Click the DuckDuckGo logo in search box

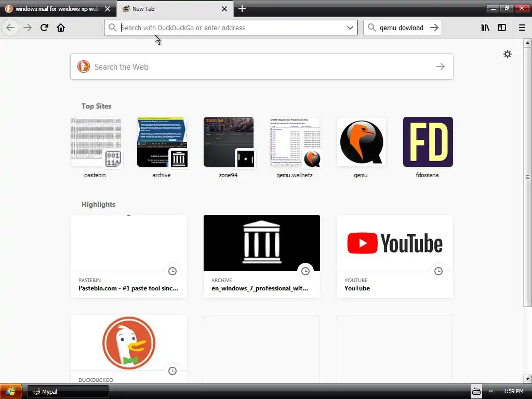[84, 66]
